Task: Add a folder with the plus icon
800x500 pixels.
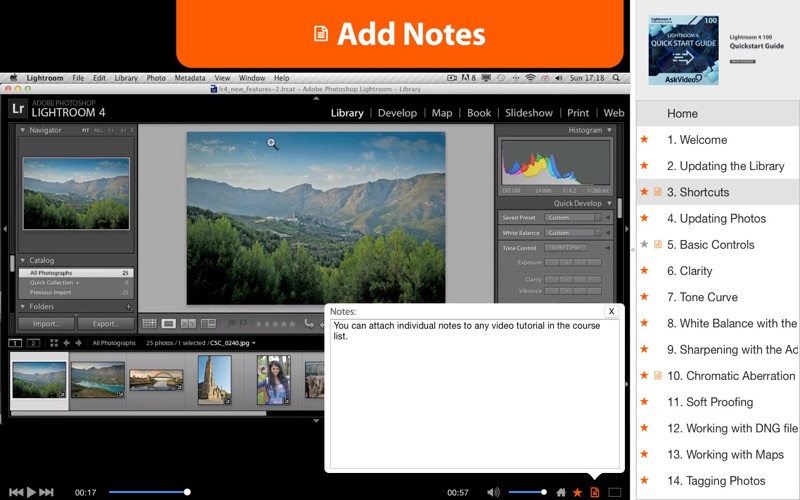Action: (x=129, y=307)
